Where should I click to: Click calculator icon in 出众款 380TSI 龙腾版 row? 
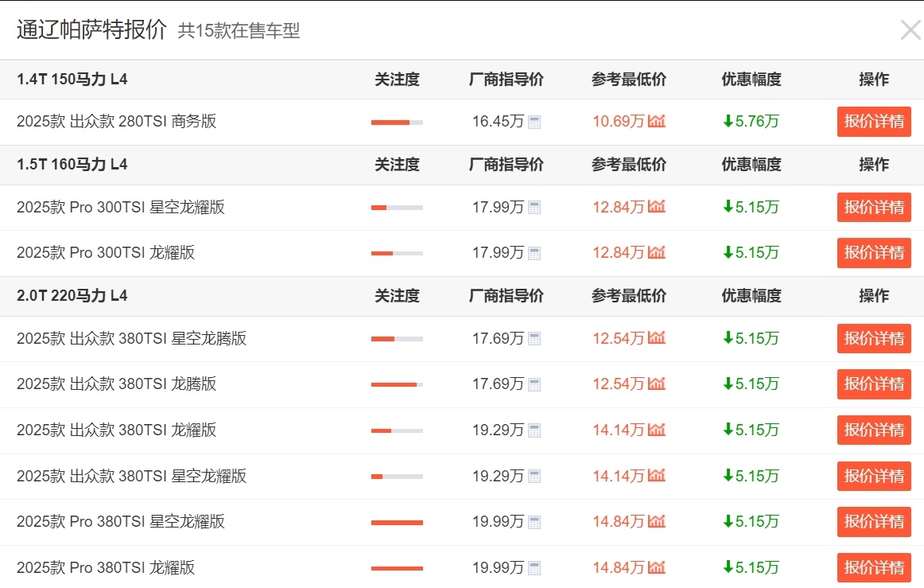534,384
